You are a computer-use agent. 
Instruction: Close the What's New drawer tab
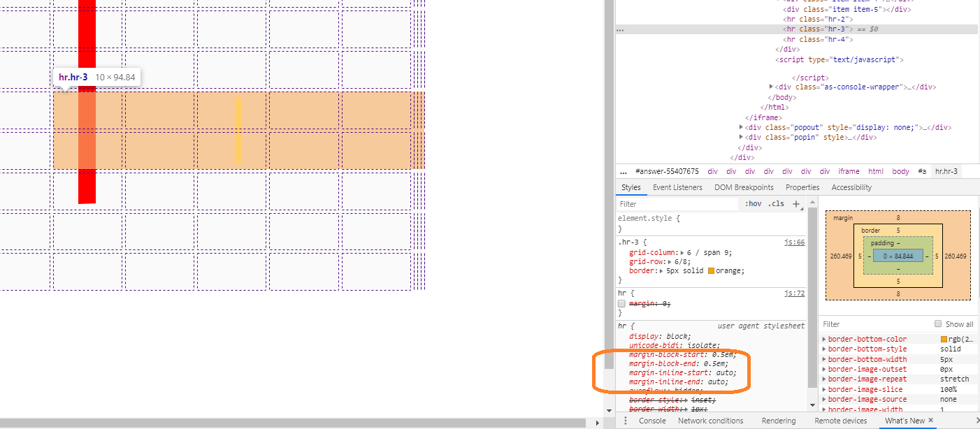point(930,421)
